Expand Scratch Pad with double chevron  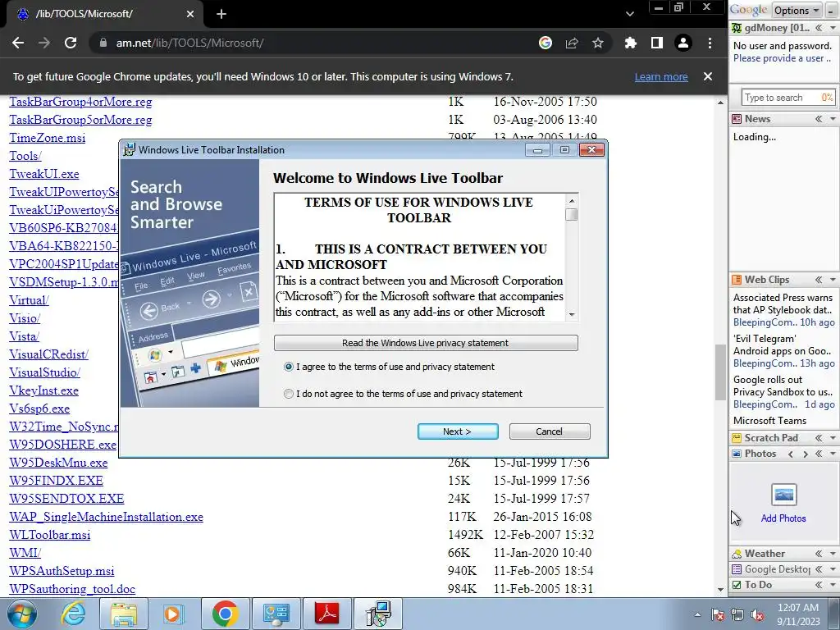[819, 438]
